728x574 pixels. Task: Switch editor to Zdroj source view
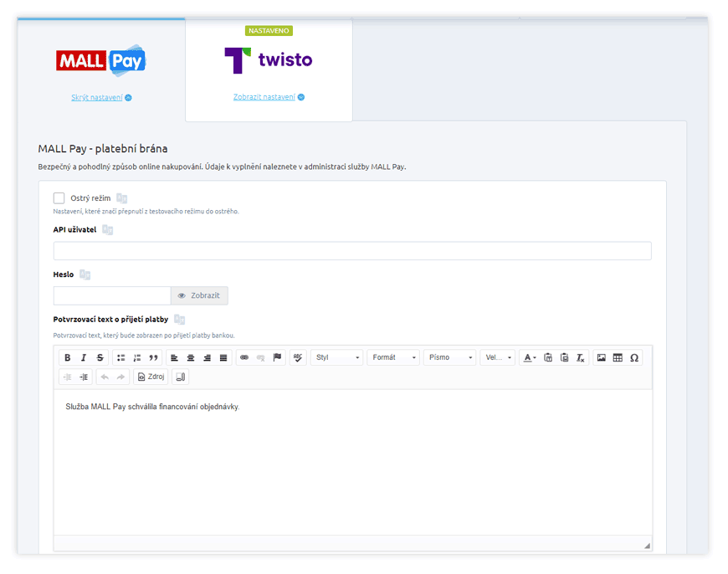tap(151, 377)
